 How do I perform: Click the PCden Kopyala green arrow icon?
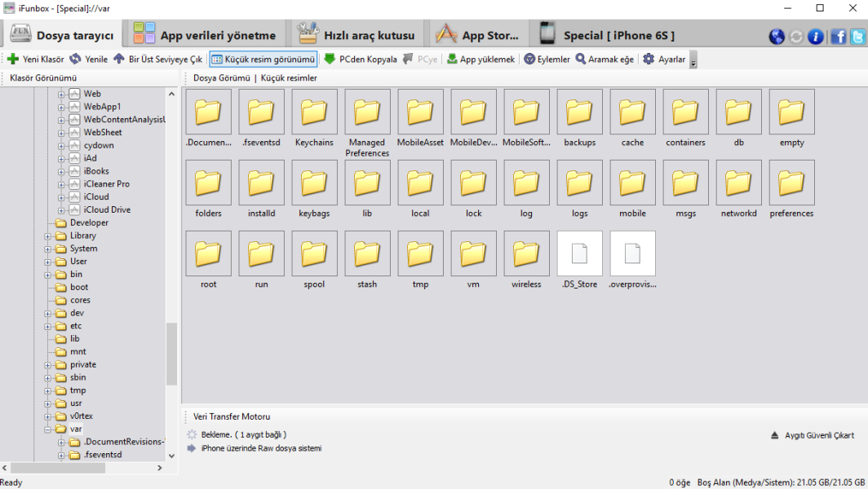(x=330, y=59)
